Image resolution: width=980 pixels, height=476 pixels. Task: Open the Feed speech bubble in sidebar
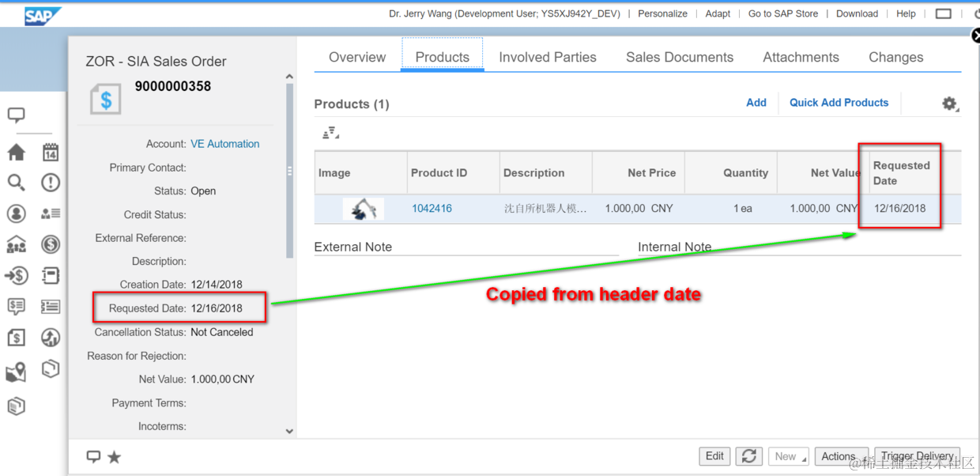point(17,115)
